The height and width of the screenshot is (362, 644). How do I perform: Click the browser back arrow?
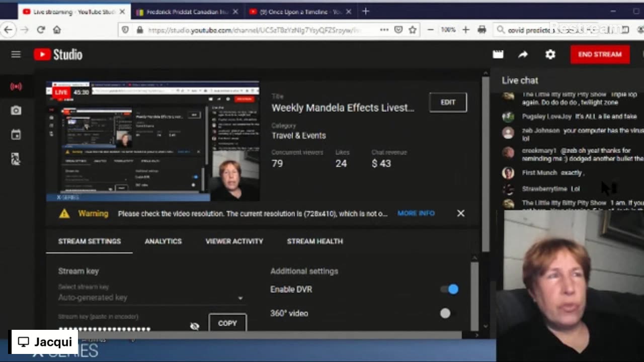coord(9,30)
